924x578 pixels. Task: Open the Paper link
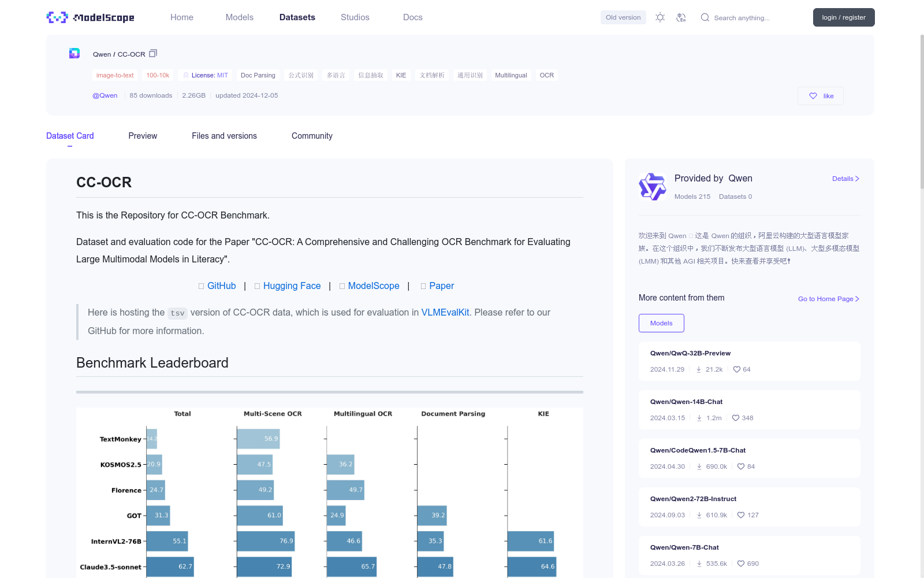pyautogui.click(x=442, y=286)
